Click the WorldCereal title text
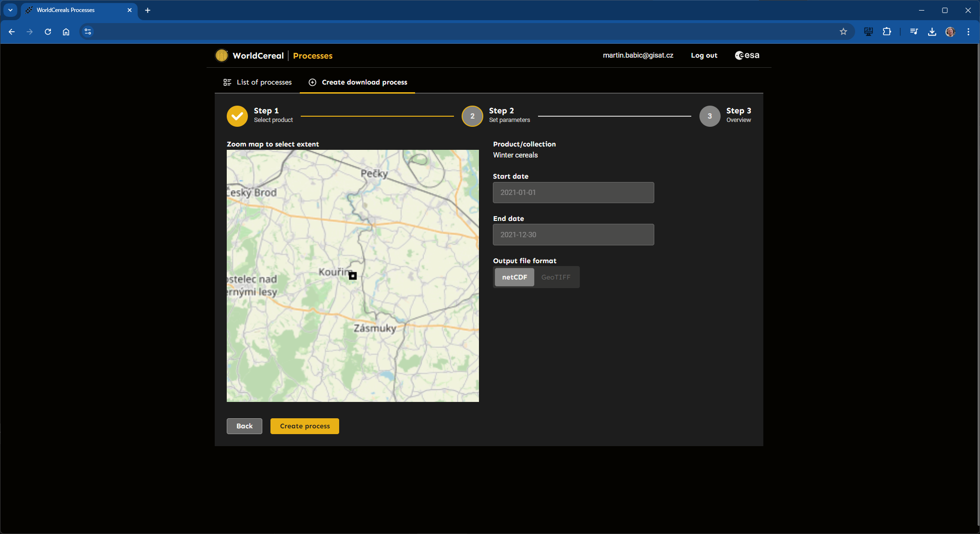Viewport: 980px width, 534px height. [258, 56]
